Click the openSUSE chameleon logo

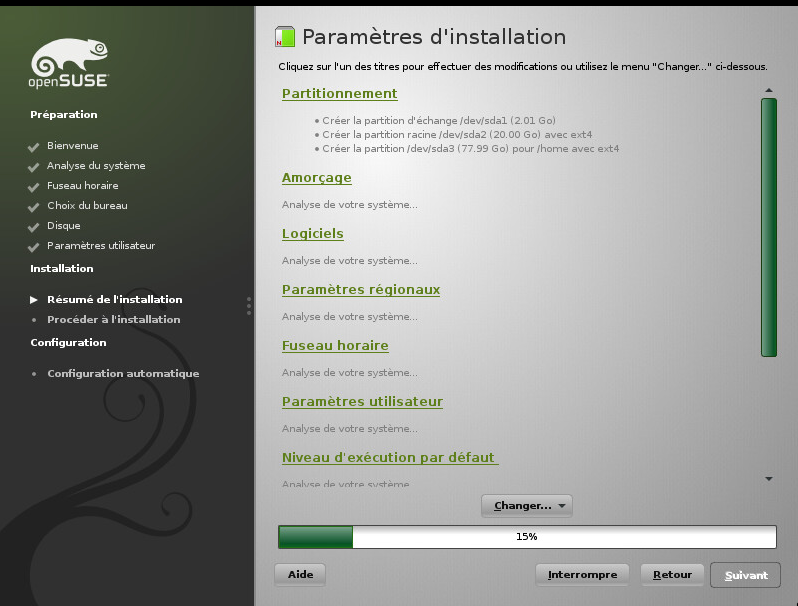tap(69, 63)
